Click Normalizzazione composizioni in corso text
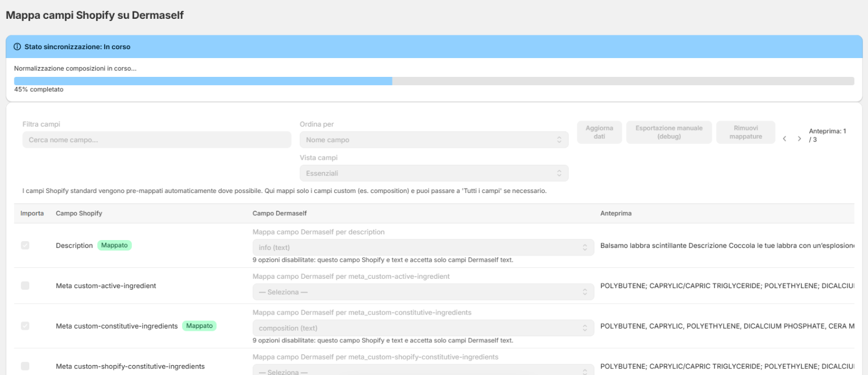The height and width of the screenshot is (375, 868). 75,69
